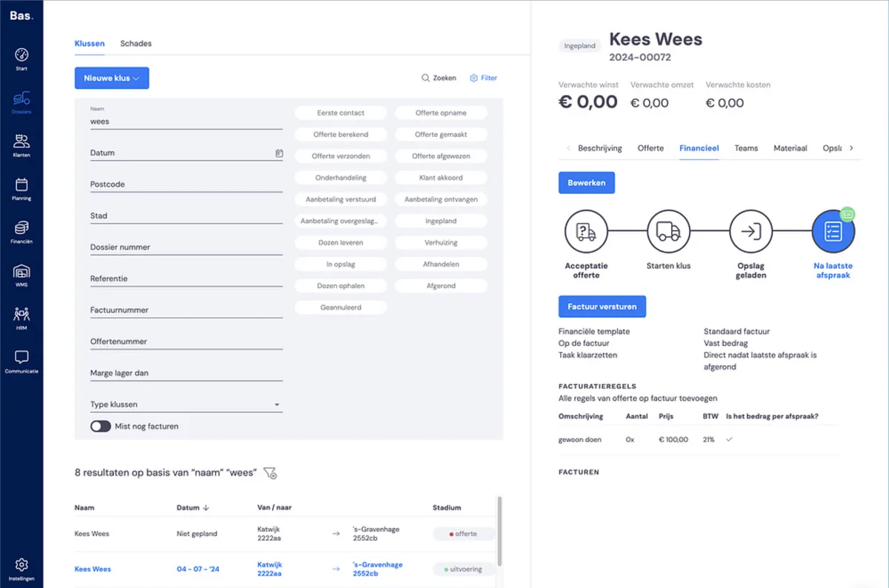Switch to the Klussen tab
This screenshot has height=588, width=889.
click(90, 44)
